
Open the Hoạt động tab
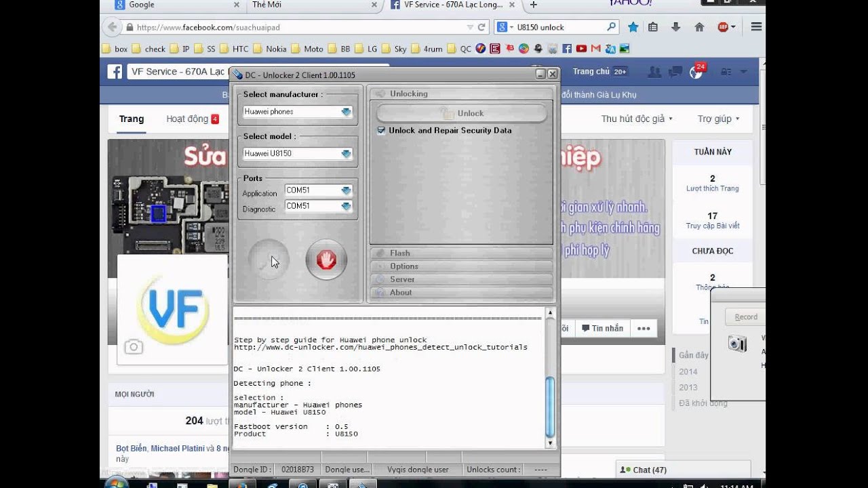[x=193, y=119]
